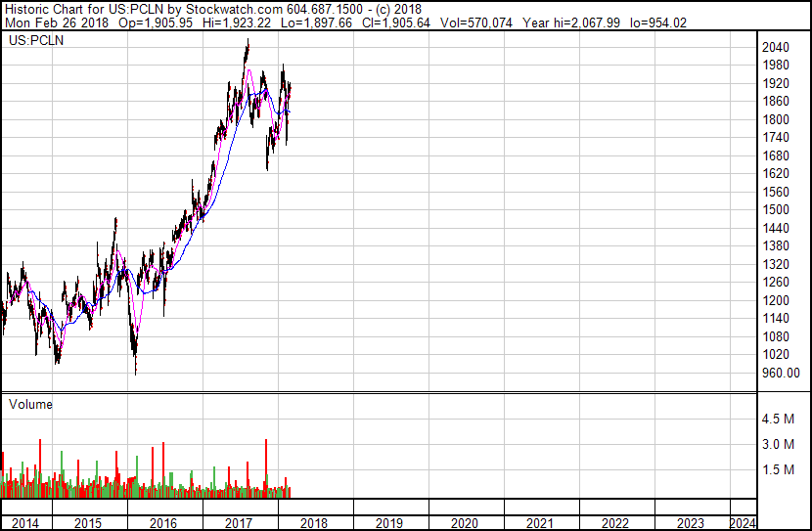This screenshot has width=812, height=531.
Task: Select the 2023 year label
Action: [x=691, y=523]
